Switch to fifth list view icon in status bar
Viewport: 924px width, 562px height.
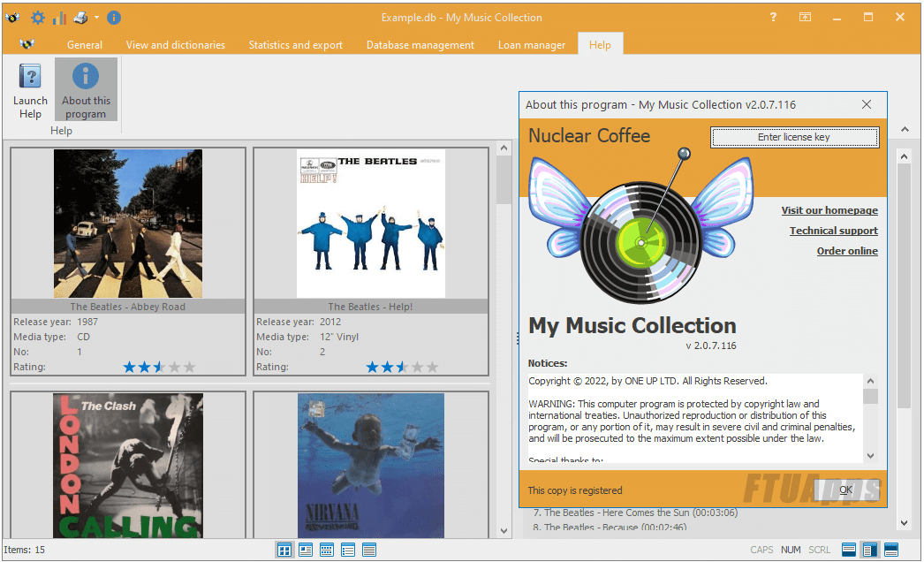[369, 551]
